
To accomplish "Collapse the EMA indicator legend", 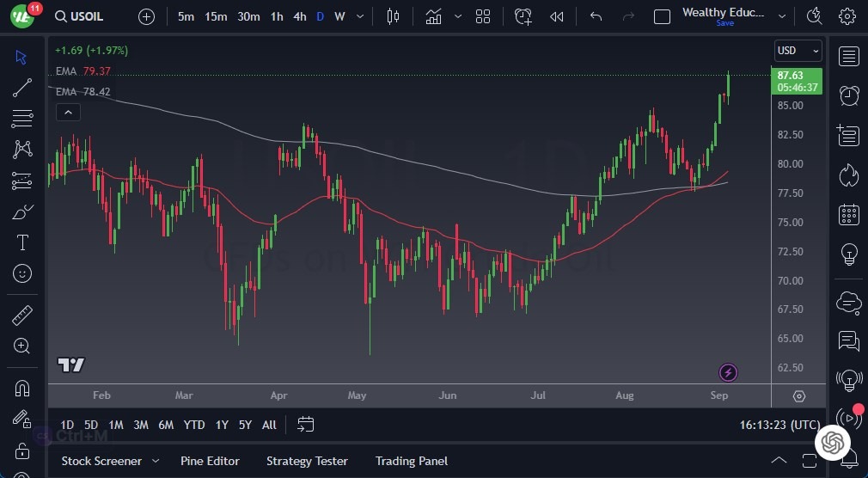I will (68, 112).
